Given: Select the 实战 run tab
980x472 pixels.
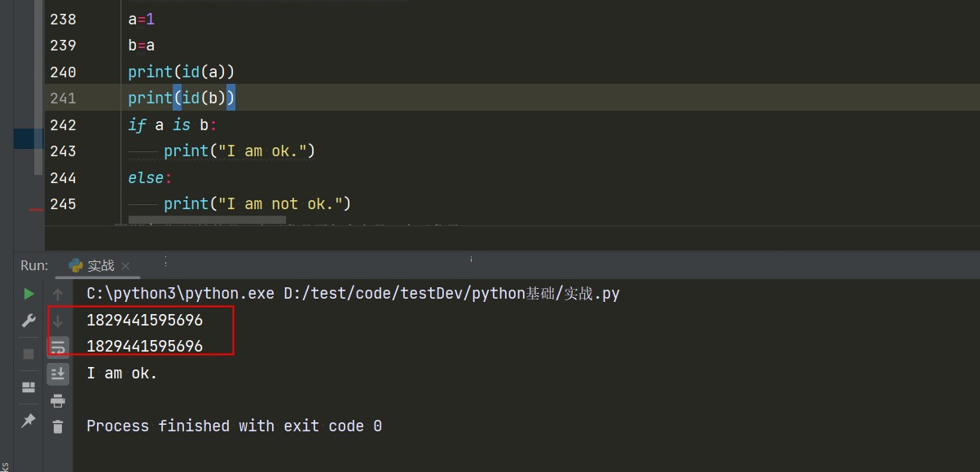Looking at the screenshot, I should point(100,265).
